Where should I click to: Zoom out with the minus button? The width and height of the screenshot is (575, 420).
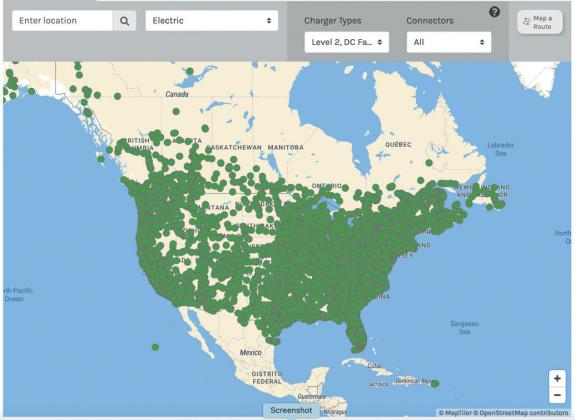pyautogui.click(x=557, y=395)
